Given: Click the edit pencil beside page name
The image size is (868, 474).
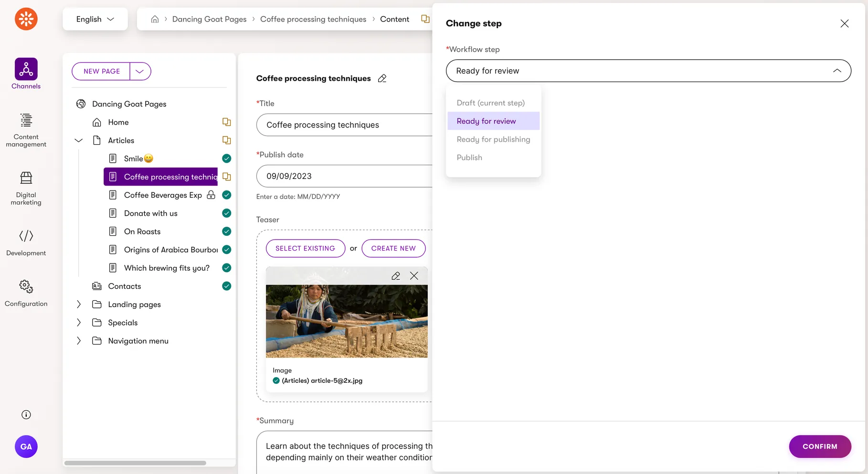Looking at the screenshot, I should coord(382,78).
